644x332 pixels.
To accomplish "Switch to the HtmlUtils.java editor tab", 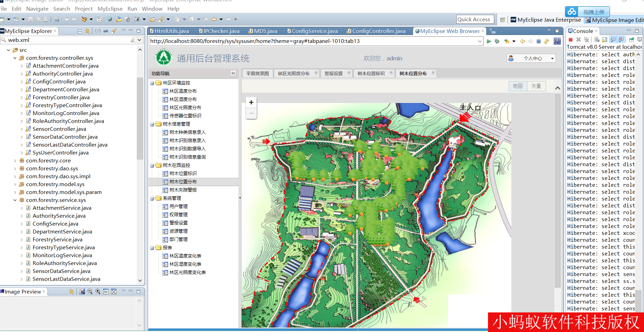I will click(x=169, y=31).
